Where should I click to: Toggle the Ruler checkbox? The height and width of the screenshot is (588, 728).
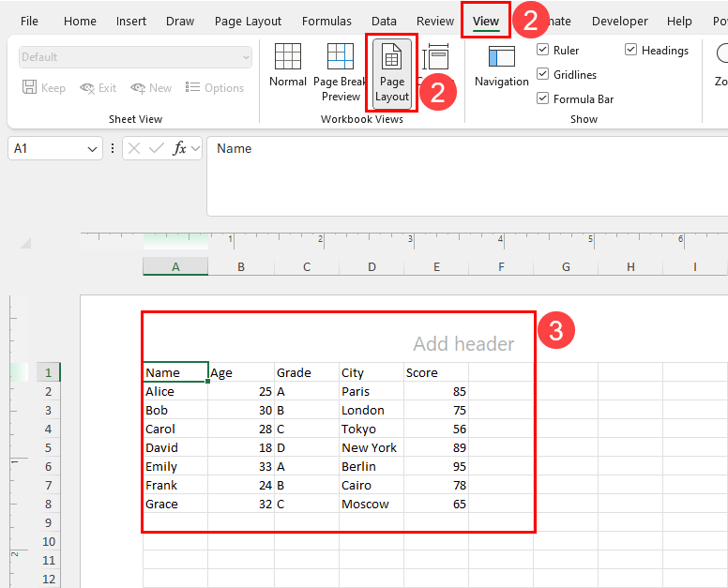(542, 50)
